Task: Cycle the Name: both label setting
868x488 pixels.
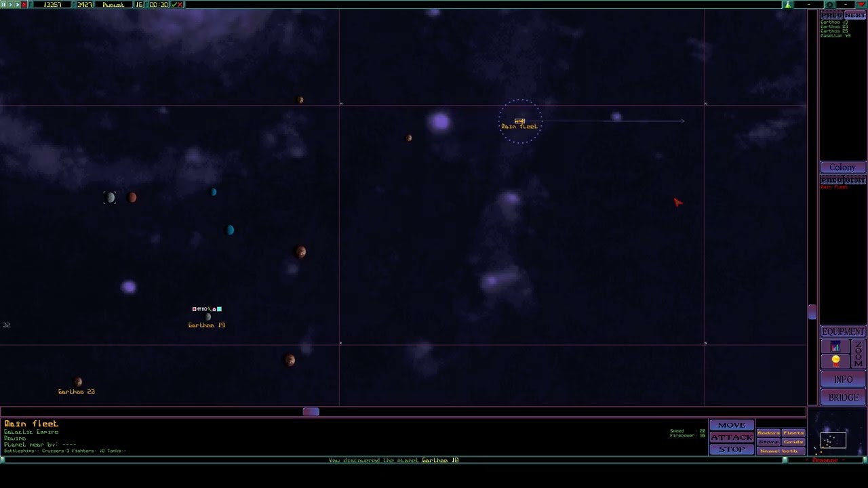Action: click(781, 451)
